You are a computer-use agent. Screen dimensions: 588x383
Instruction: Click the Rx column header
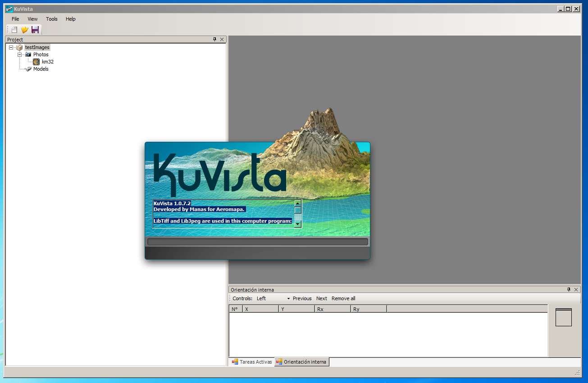click(333, 309)
